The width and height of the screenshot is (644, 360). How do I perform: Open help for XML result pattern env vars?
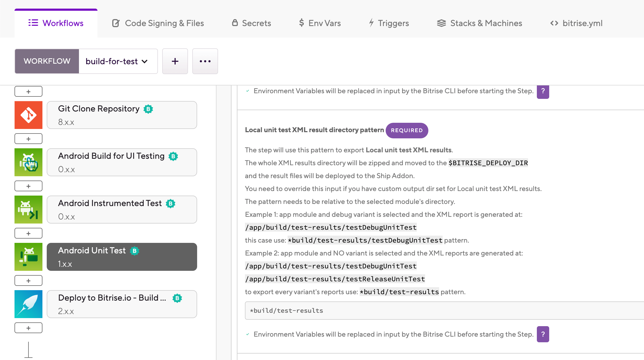point(543,334)
